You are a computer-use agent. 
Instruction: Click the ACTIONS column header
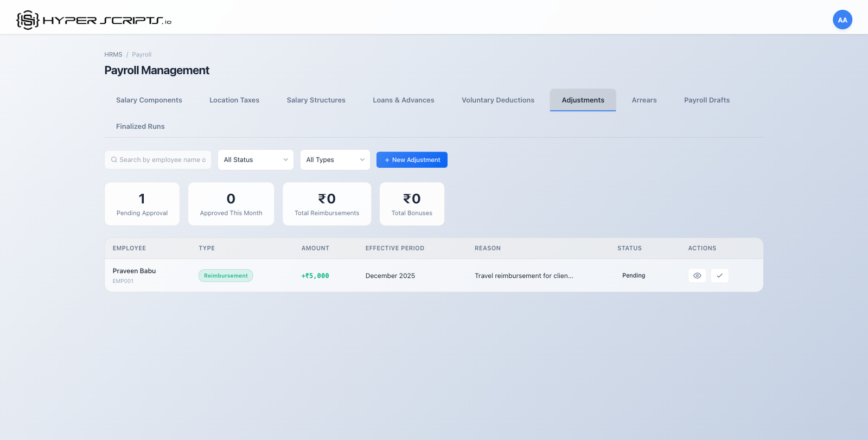click(x=702, y=248)
